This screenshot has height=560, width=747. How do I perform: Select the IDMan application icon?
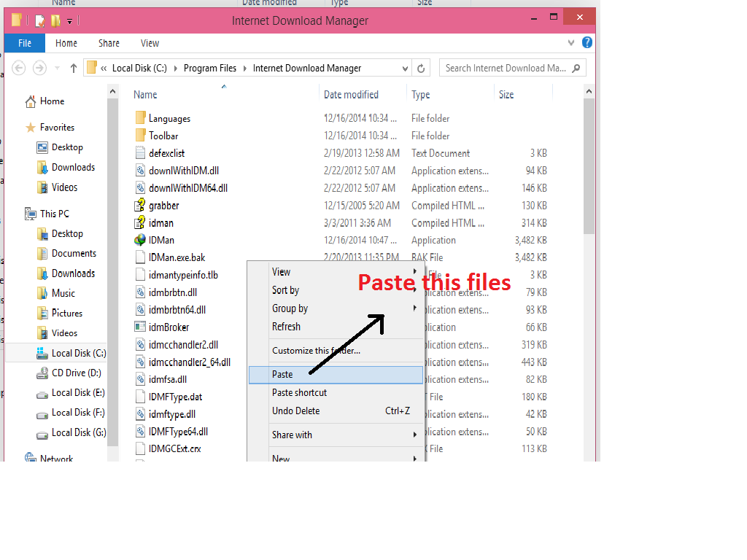click(x=139, y=240)
